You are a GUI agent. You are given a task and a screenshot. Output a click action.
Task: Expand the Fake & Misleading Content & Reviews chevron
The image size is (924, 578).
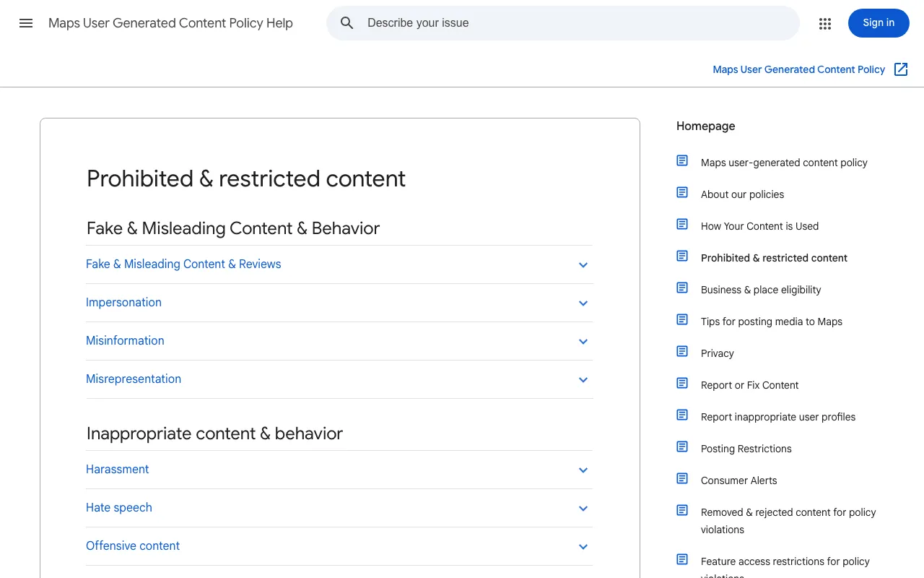click(583, 265)
